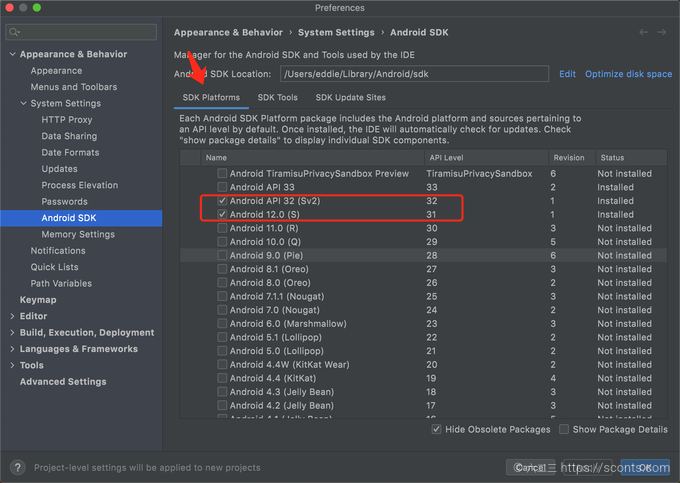Expand the Tools section

[12, 365]
